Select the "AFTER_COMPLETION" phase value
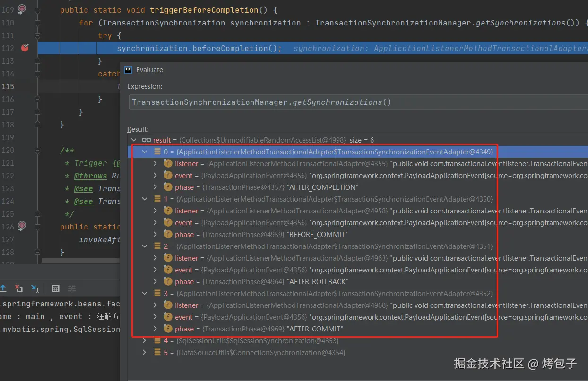Image resolution: width=588 pixels, height=381 pixels. (321, 187)
